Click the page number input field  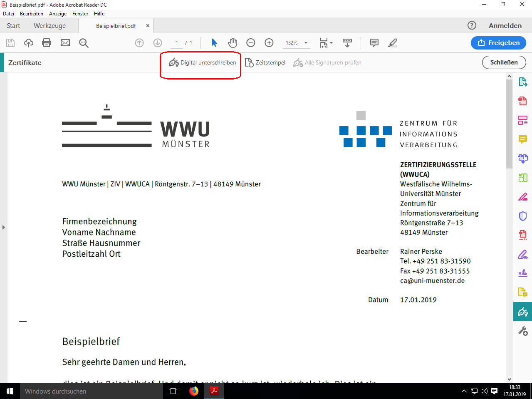177,43
